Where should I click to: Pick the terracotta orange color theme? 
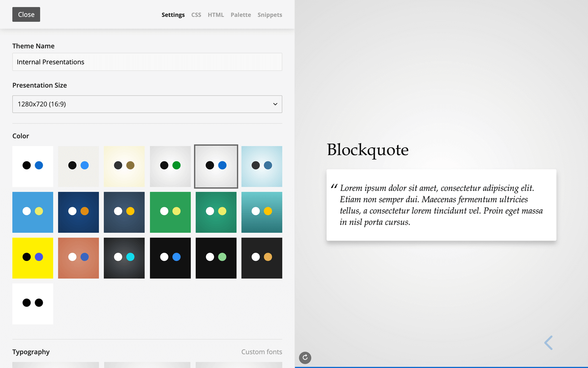(78, 258)
